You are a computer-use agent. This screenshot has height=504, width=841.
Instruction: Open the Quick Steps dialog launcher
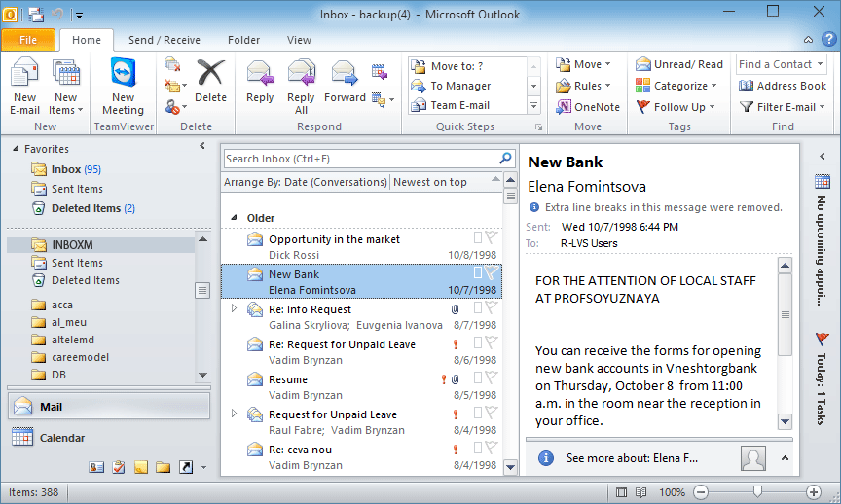(538, 127)
